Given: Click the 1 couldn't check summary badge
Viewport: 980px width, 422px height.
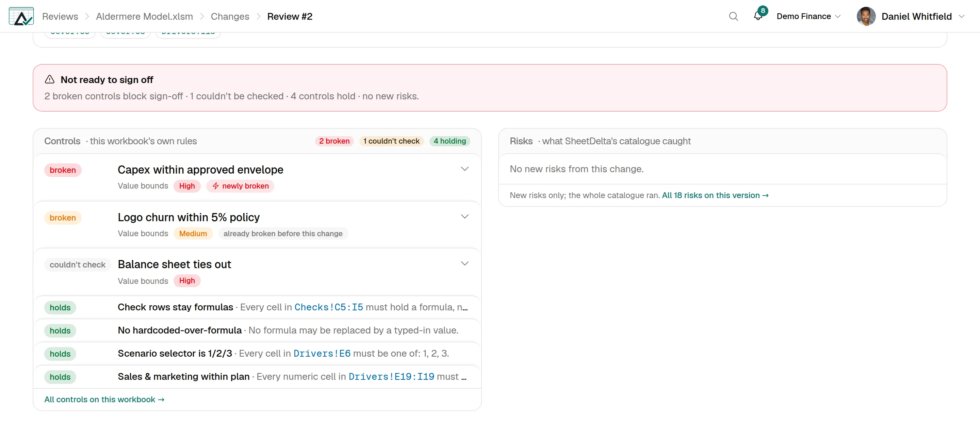Looking at the screenshot, I should [391, 141].
